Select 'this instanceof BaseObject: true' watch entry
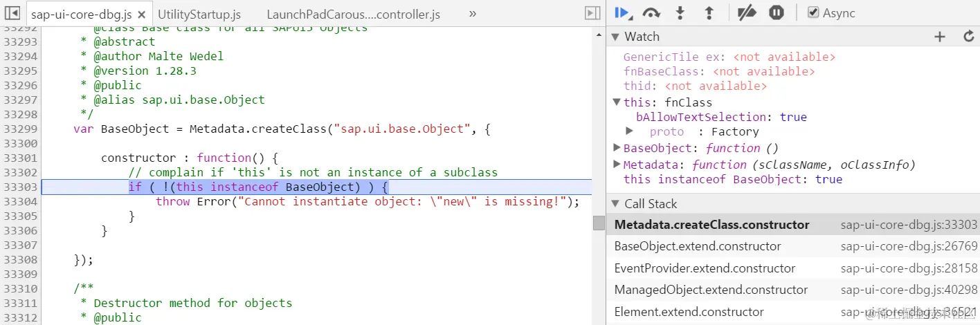The height and width of the screenshot is (325, 980). [733, 179]
